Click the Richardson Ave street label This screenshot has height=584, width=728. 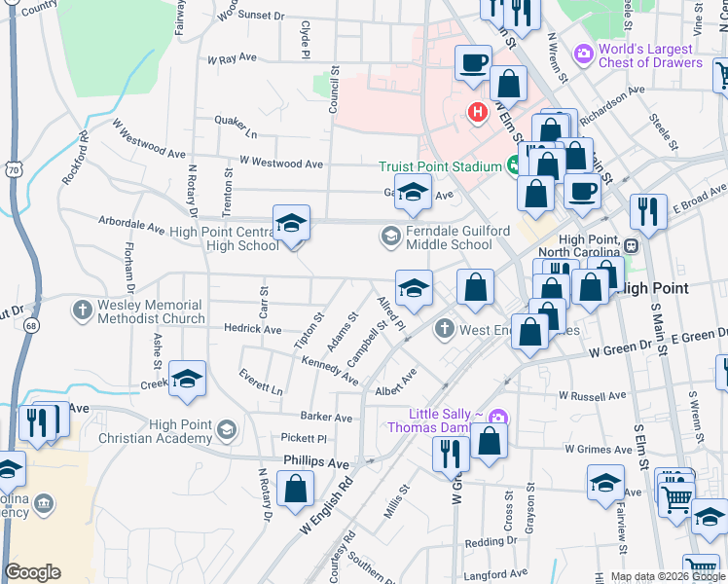(612, 105)
